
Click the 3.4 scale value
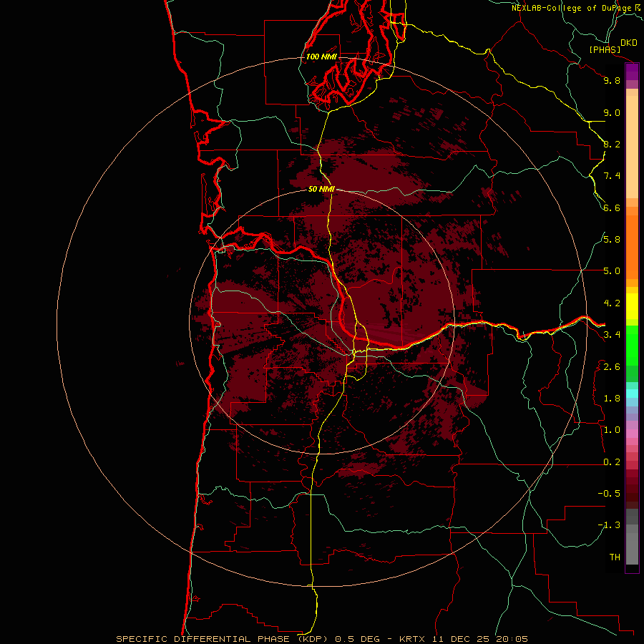[x=612, y=335]
